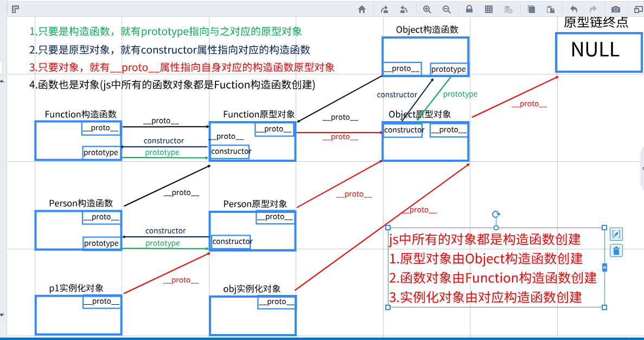
Task: Toggle the grid display icon
Action: point(489,9)
